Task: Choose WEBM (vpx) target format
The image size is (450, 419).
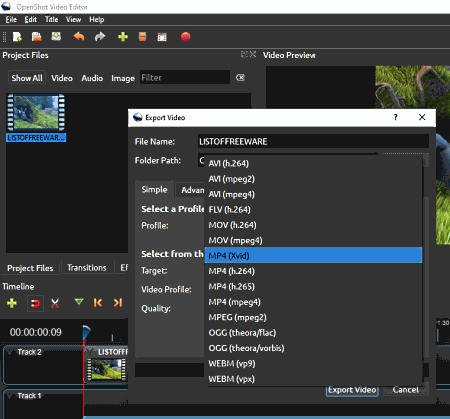Action: (x=313, y=379)
